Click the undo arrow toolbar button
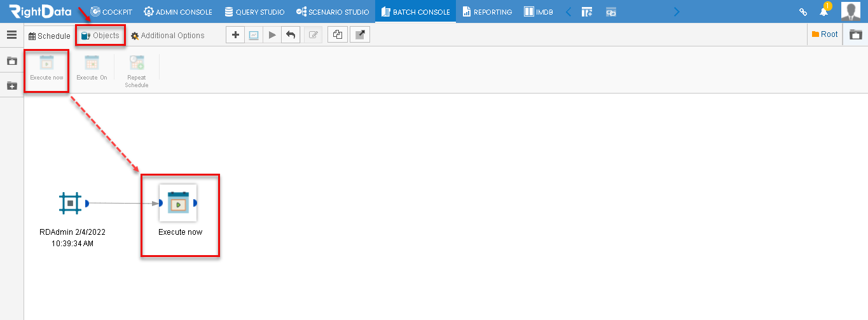868x320 pixels. point(291,35)
